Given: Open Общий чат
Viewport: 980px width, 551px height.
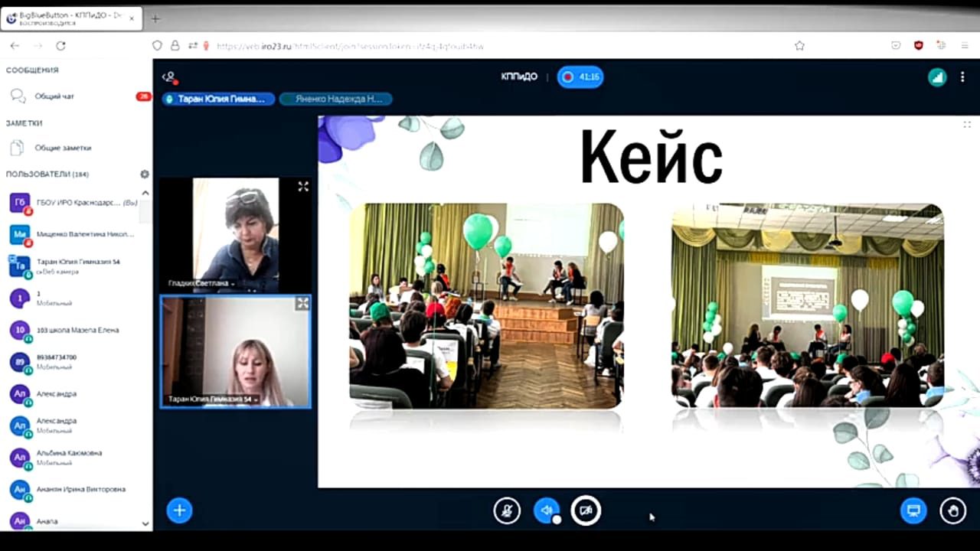Looking at the screenshot, I should click(x=54, y=96).
